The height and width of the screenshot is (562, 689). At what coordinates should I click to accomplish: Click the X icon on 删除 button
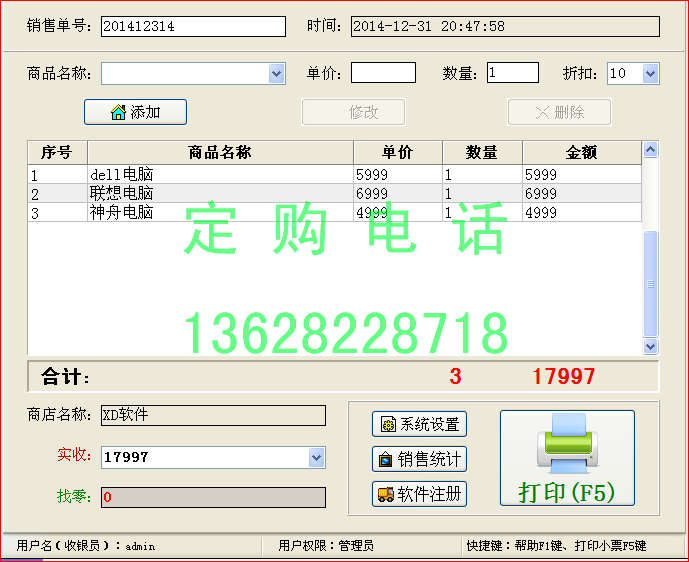(543, 112)
